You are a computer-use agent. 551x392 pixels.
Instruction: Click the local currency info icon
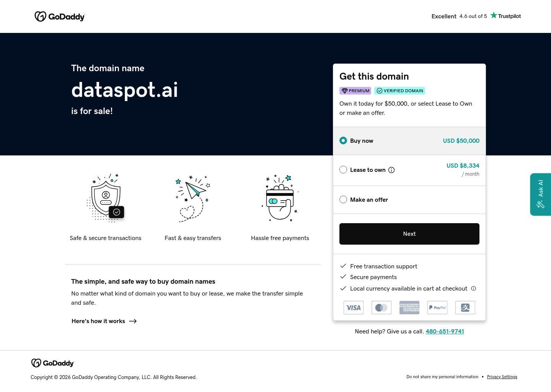pos(473,288)
